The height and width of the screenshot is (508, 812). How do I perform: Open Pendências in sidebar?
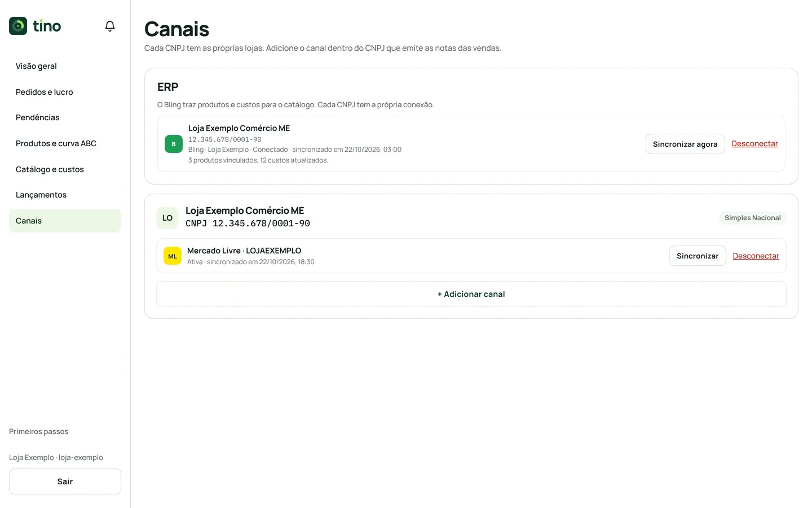point(65,117)
